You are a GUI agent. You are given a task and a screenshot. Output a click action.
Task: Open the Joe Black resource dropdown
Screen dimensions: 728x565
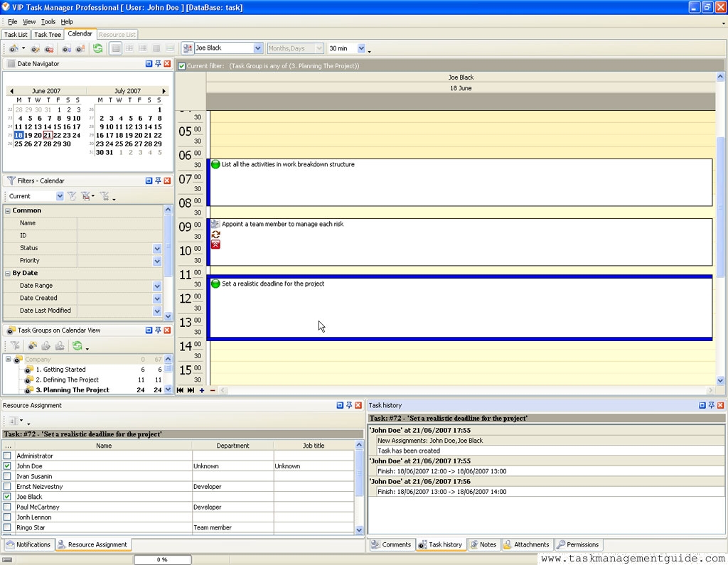pyautogui.click(x=258, y=48)
